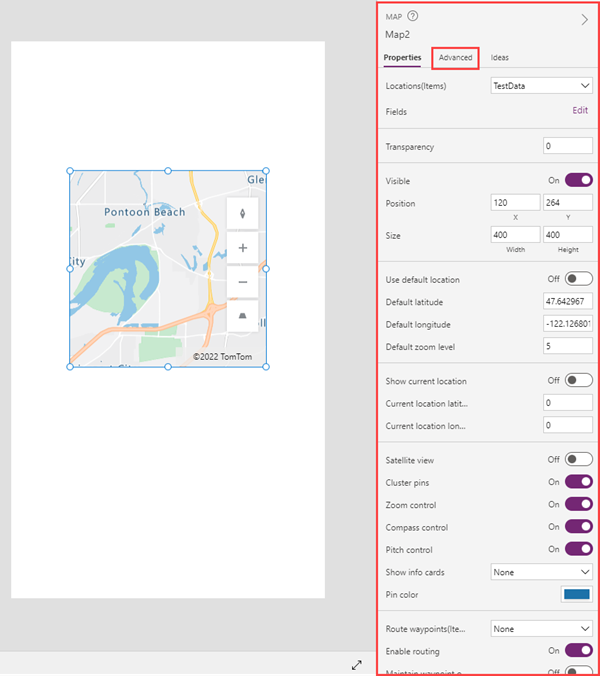Click the Size Height field
Screen dimensions: 600x676
pyautogui.click(x=568, y=235)
